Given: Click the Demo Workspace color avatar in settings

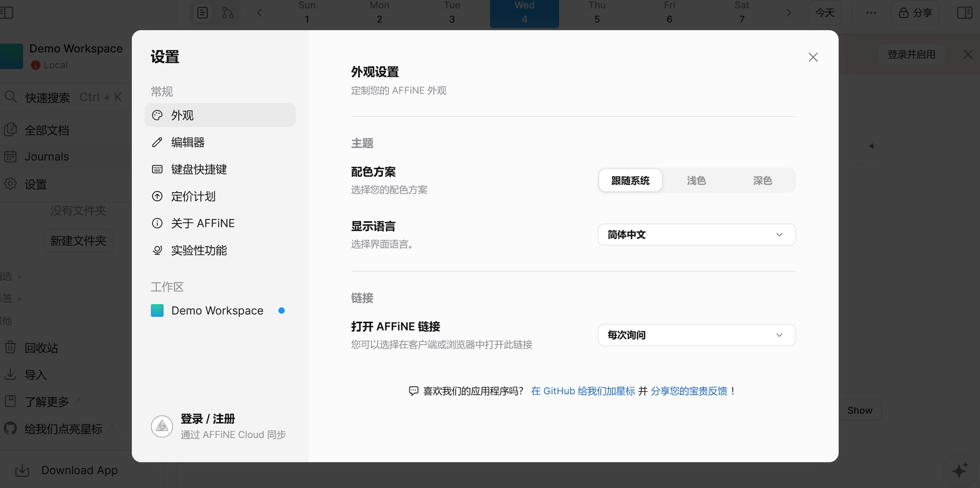Looking at the screenshot, I should tap(157, 311).
